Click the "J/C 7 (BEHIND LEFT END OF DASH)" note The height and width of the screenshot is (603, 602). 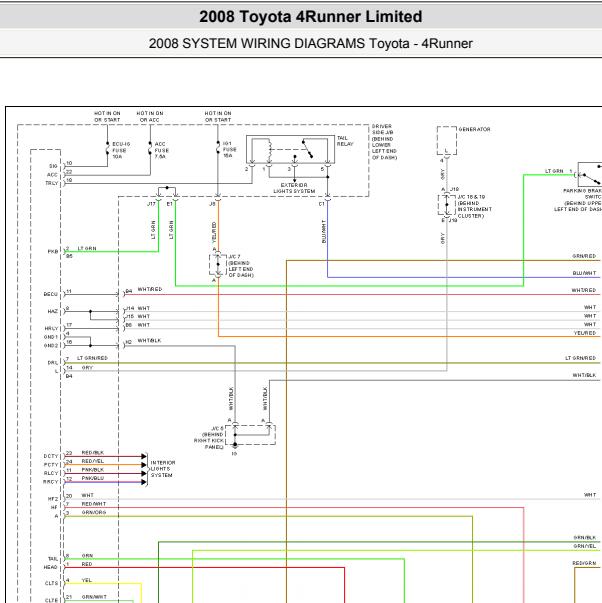tap(241, 266)
